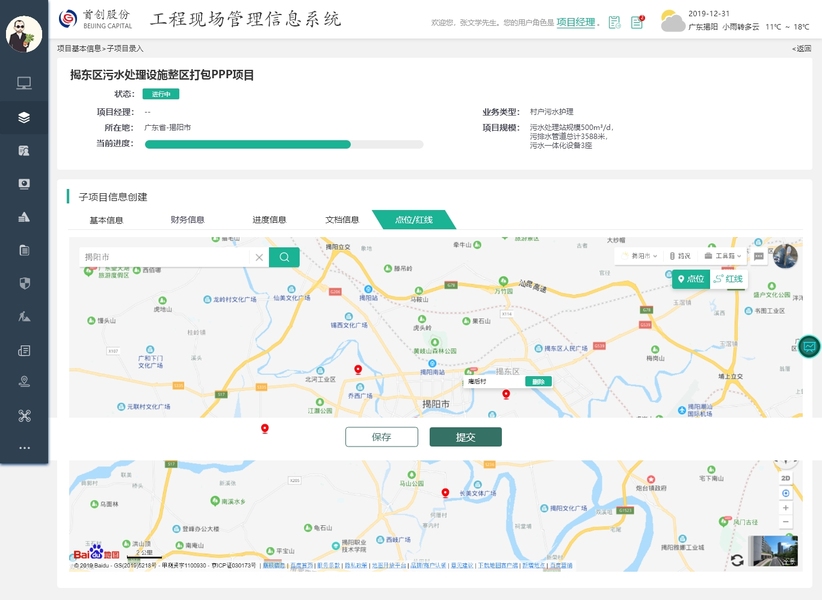This screenshot has width=822, height=600.
Task: Open the task checklist header icon
Action: [x=614, y=23]
